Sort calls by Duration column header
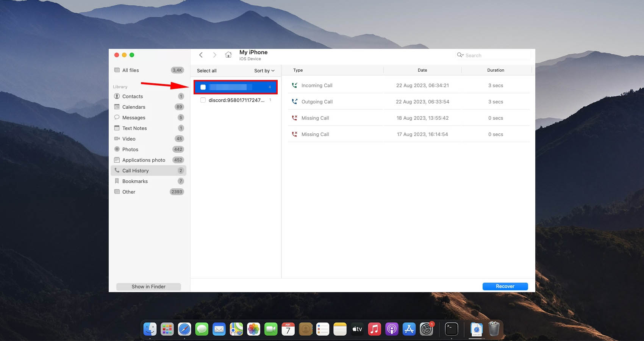 click(x=495, y=70)
